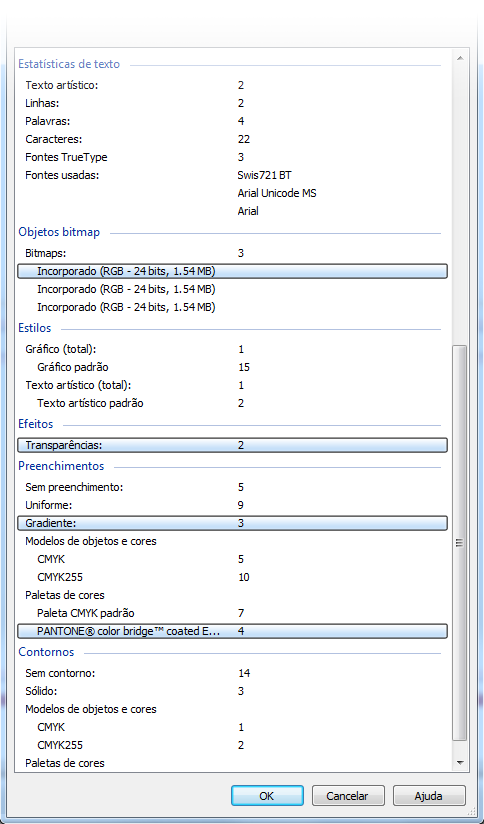The image size is (484, 824).
Task: Click the Preenchimentos section header
Action: coord(61,466)
